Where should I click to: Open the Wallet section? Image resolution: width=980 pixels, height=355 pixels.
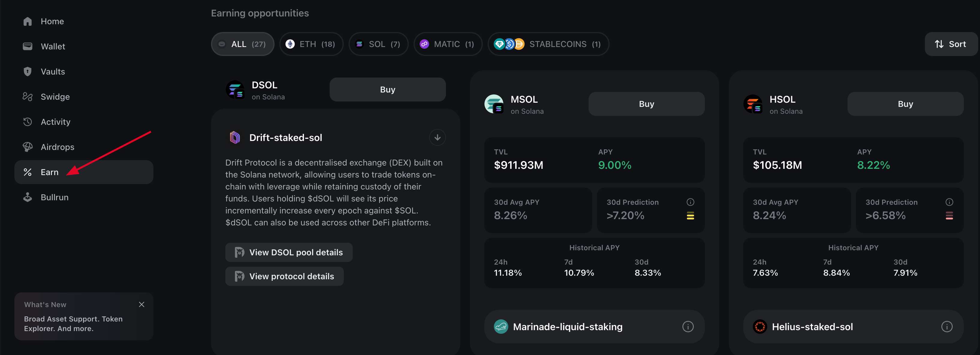click(x=52, y=46)
